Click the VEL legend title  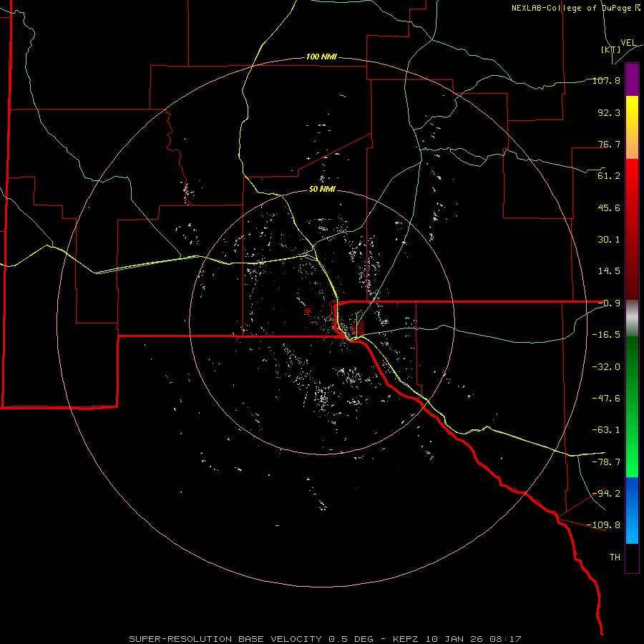pos(628,43)
